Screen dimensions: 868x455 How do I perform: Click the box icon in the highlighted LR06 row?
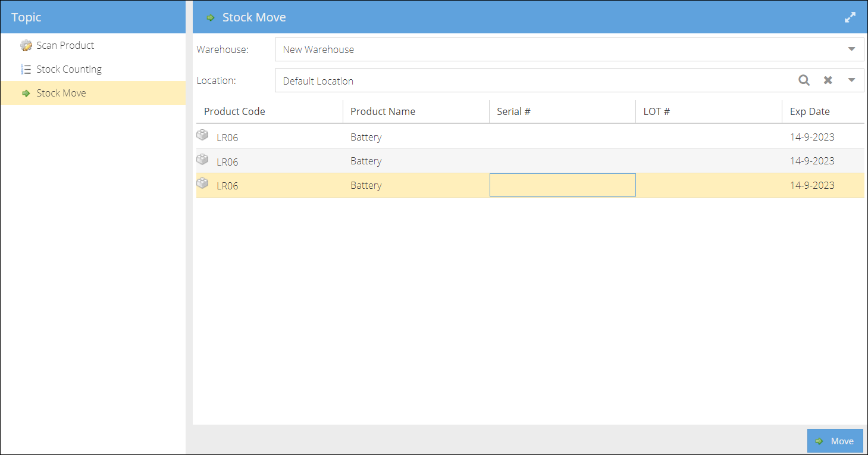click(203, 183)
